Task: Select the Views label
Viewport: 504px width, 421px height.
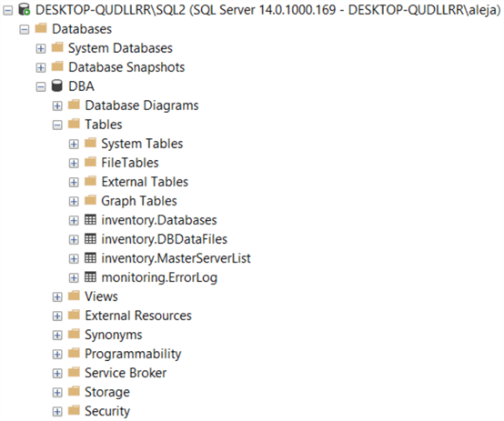Action: (x=101, y=296)
